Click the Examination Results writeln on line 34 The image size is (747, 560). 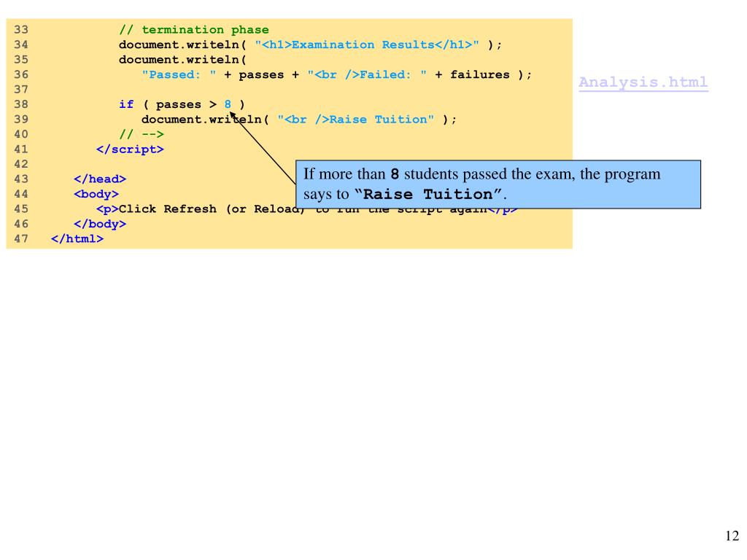click(310, 44)
